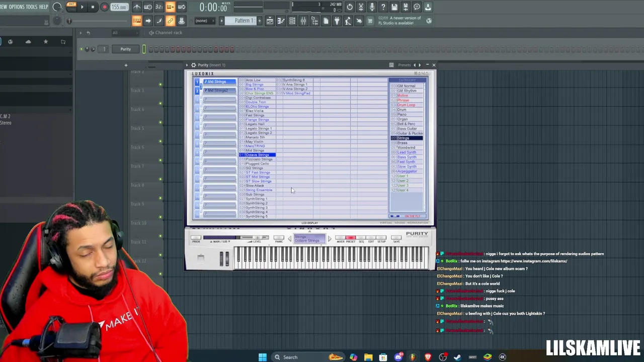The height and width of the screenshot is (362, 644).
Task: Select the Strings category
Action: 407,138
